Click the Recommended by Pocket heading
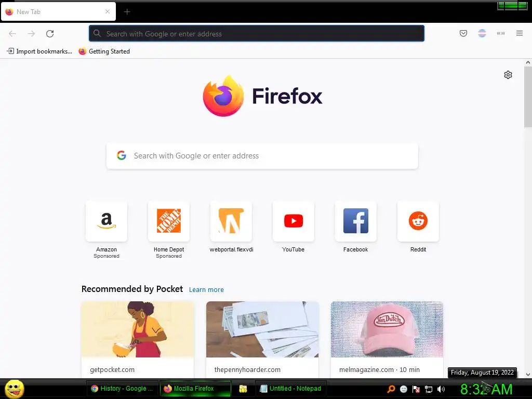This screenshot has width=532, height=399. (132, 289)
